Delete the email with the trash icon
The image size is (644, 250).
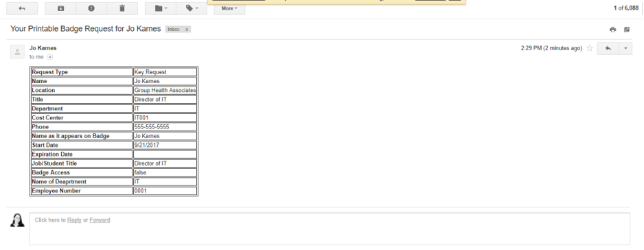(x=122, y=8)
